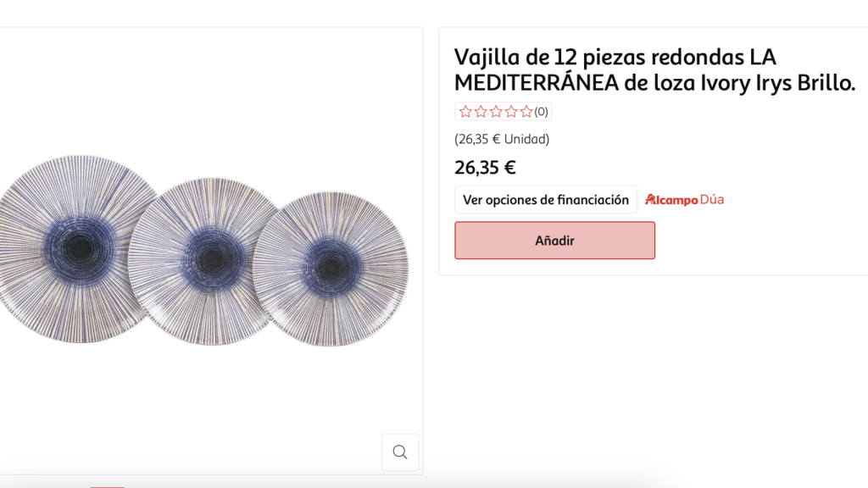Click the bold 26,35 € price

(x=483, y=167)
